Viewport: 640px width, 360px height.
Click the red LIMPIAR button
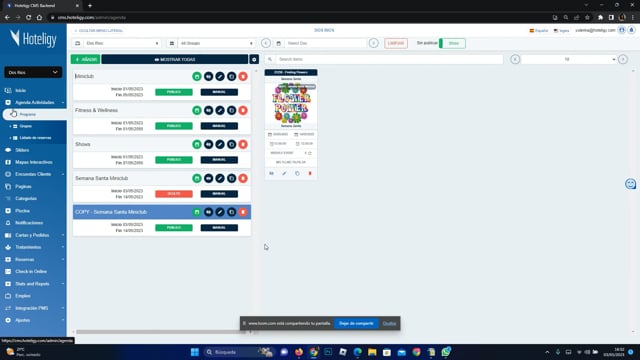(x=396, y=43)
